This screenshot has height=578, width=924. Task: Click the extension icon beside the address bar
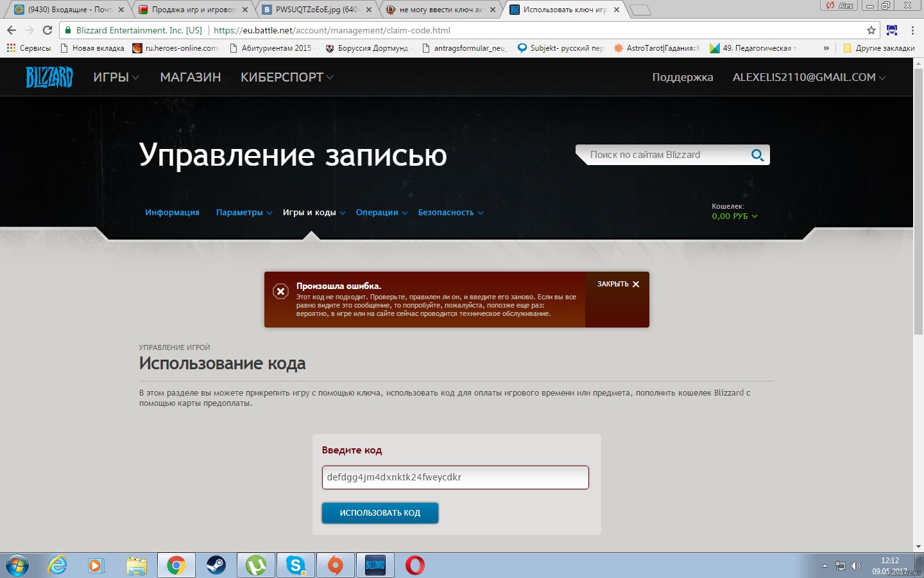(892, 30)
